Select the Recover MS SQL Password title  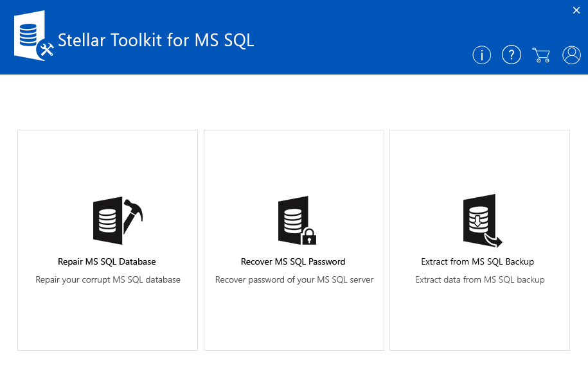pos(293,262)
